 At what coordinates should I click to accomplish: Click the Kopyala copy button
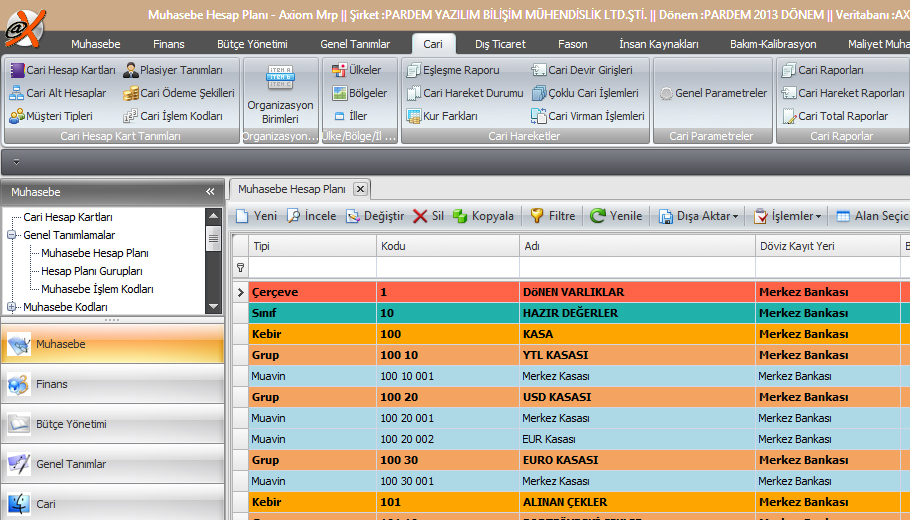(x=483, y=216)
